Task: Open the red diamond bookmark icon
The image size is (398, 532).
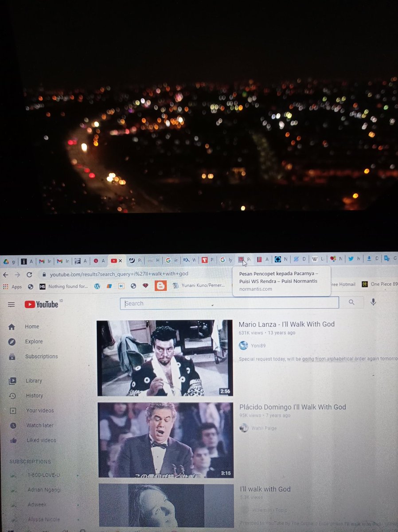Action: pos(145,286)
